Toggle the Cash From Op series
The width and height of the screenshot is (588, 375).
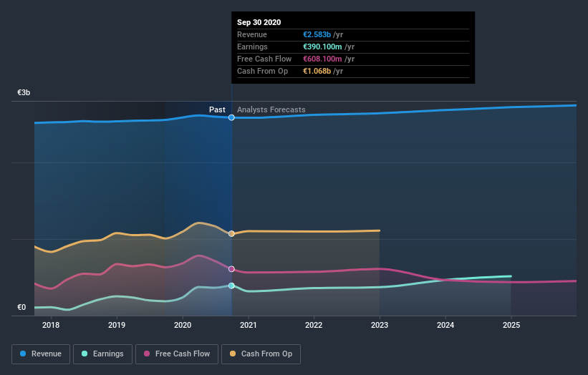coord(261,354)
